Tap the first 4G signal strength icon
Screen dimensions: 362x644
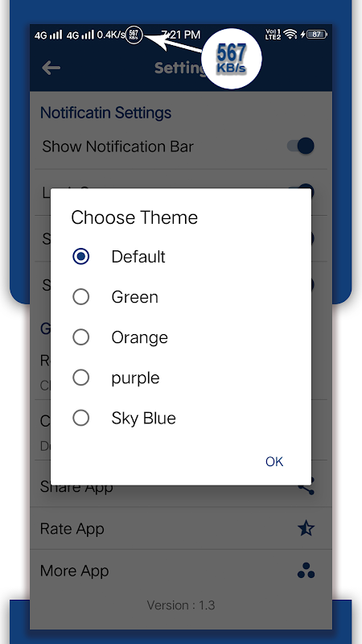(48, 35)
